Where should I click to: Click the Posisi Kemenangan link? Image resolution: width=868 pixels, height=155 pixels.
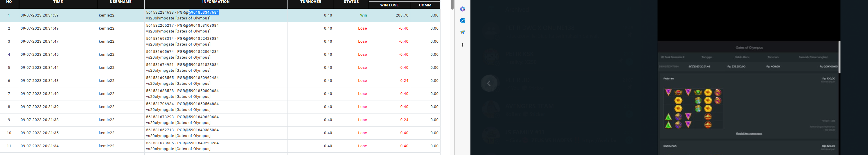pyautogui.click(x=749, y=134)
